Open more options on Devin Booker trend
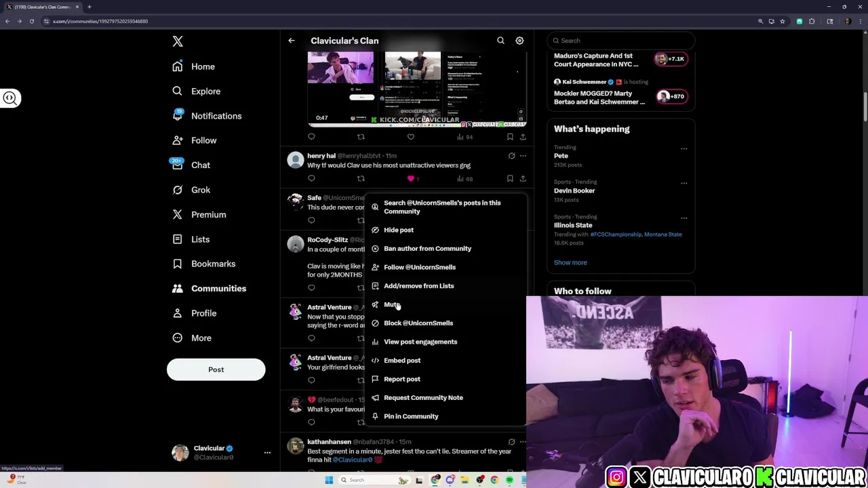Viewport: 868px width, 488px height. click(684, 183)
